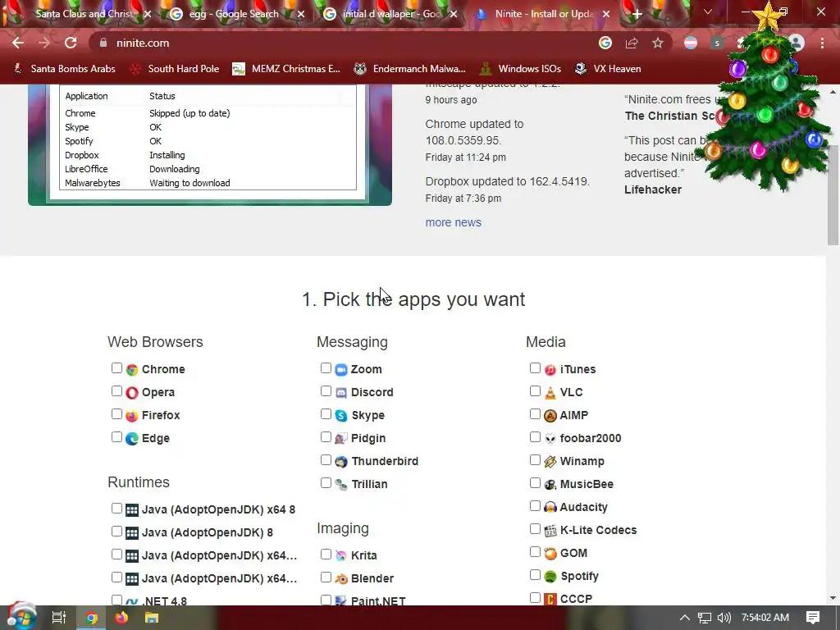The width and height of the screenshot is (840, 630).
Task: Open Firefox from the Windows taskbar
Action: click(x=121, y=618)
